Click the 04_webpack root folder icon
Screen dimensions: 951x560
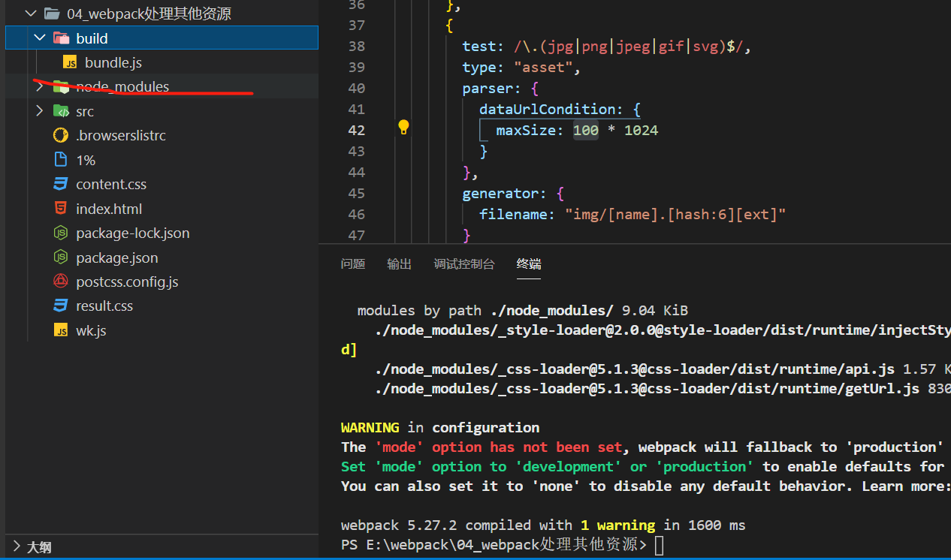52,14
